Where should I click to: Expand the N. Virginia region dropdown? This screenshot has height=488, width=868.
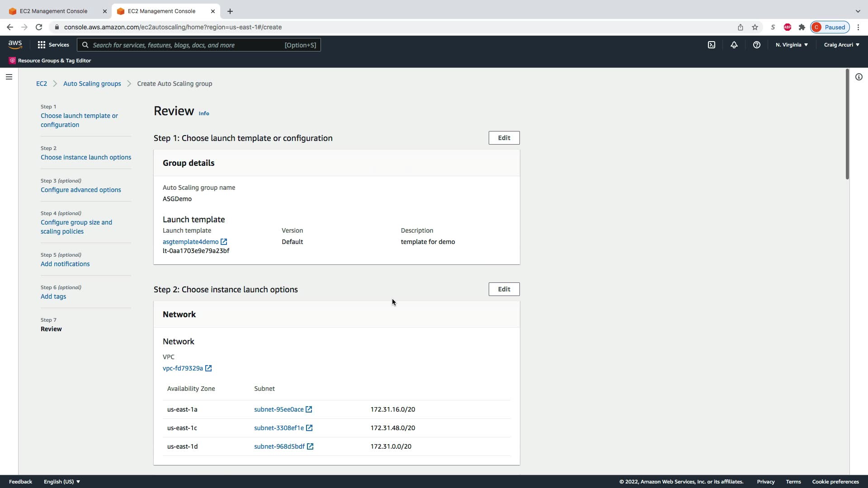click(792, 45)
